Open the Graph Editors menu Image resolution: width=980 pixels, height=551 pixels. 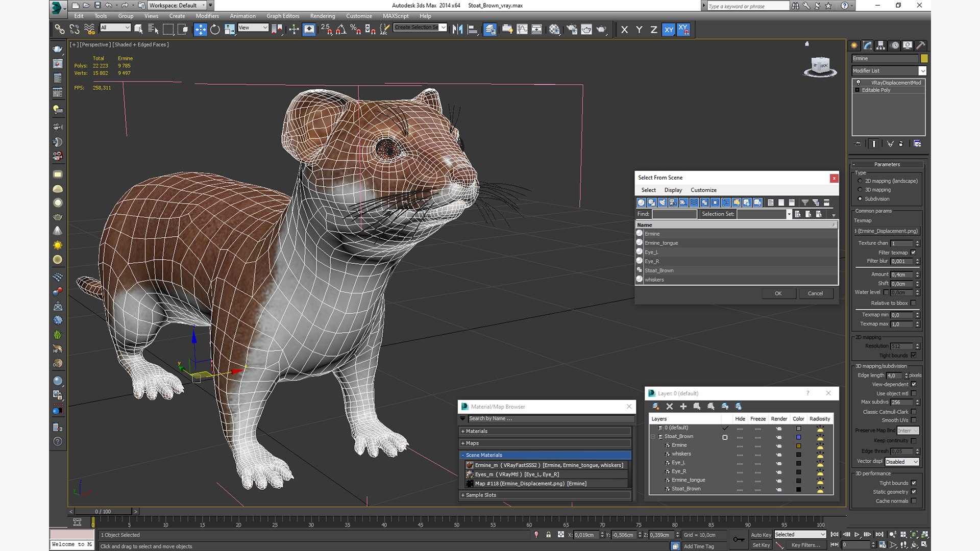(x=283, y=16)
